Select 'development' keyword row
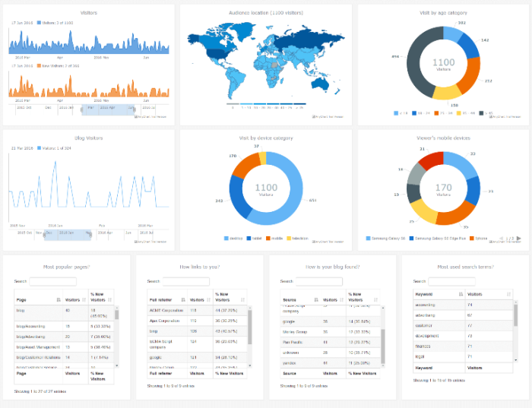This screenshot has width=532, height=408. [463, 336]
